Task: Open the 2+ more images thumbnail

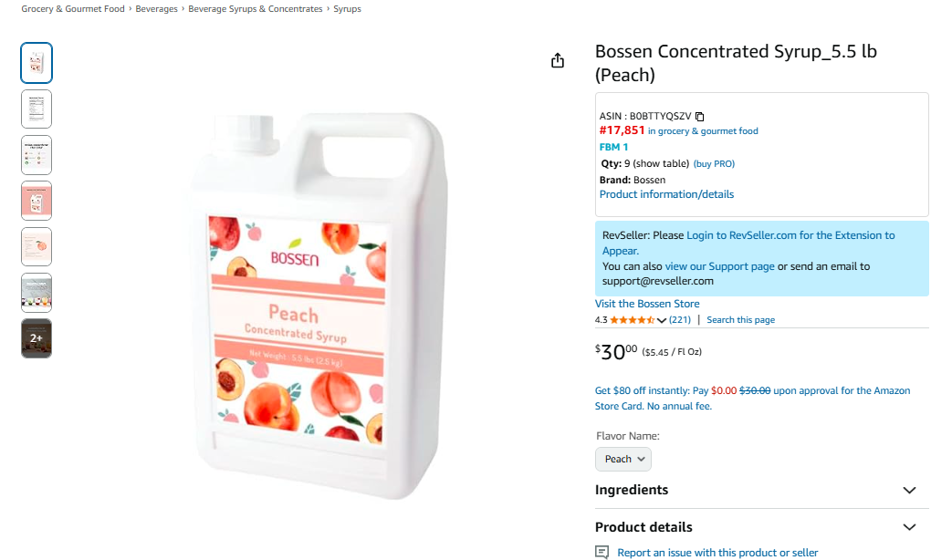Action: click(x=37, y=337)
